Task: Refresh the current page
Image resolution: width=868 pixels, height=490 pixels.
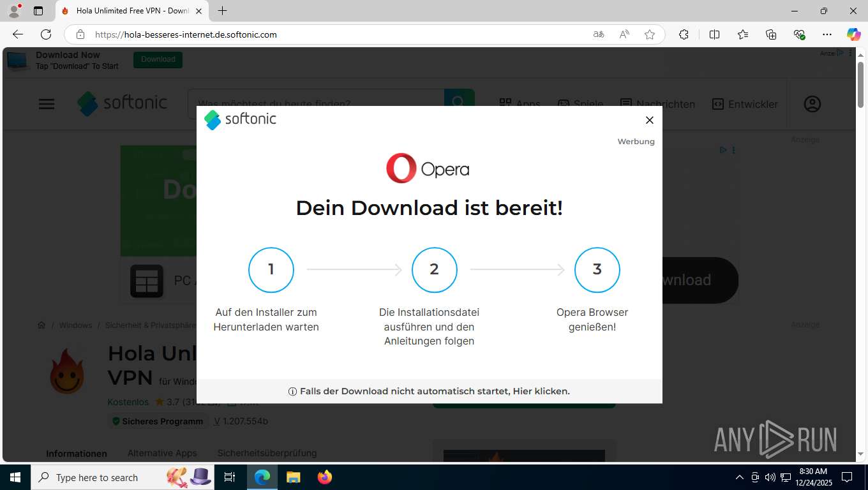Action: click(x=46, y=34)
